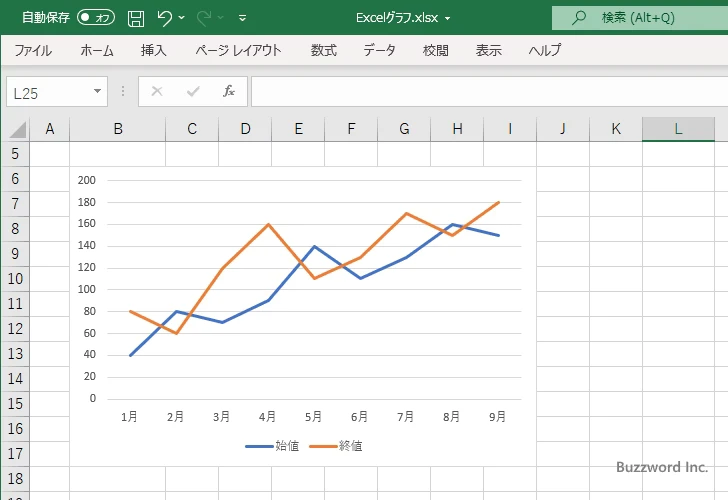Viewport: 728px width, 500px height.
Task: Switch to the ホーム tab
Action: [97, 50]
